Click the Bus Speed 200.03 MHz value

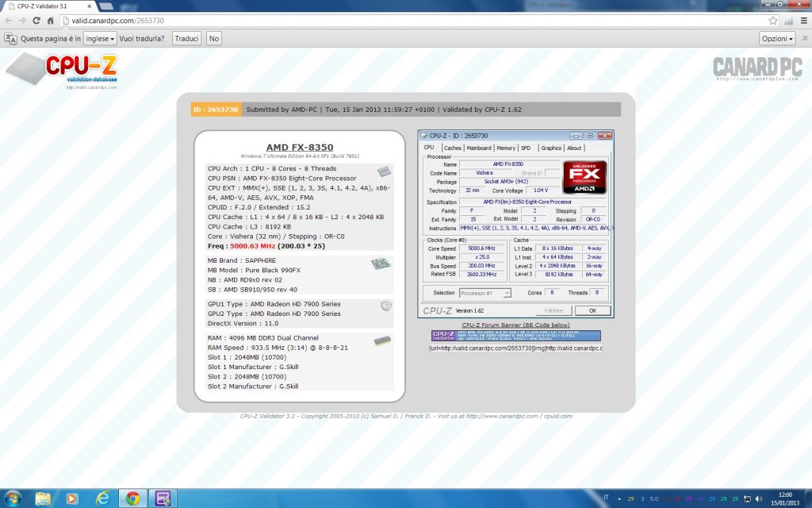tap(481, 265)
